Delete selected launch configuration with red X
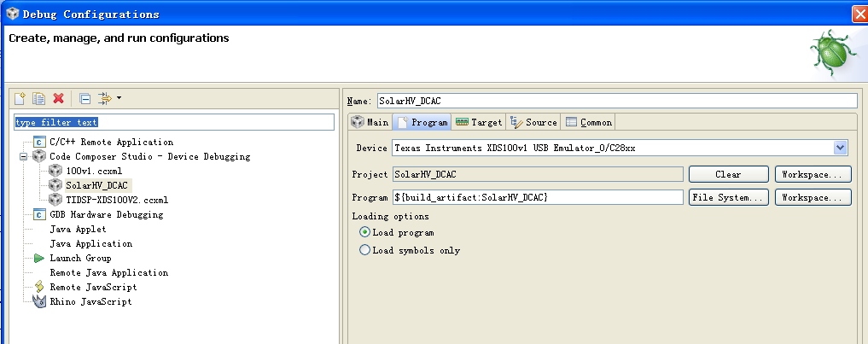This screenshot has height=344, width=868. [58, 99]
